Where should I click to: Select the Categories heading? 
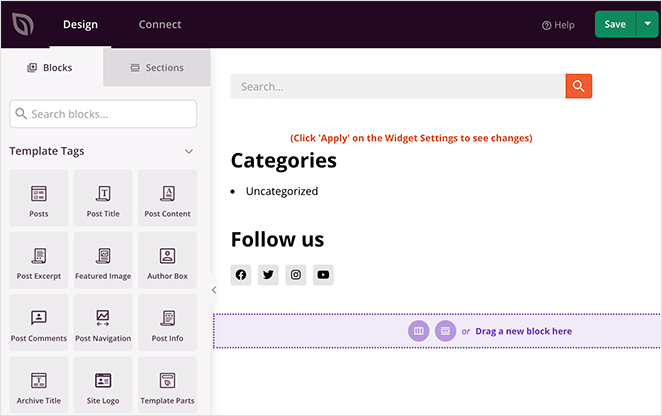pyautogui.click(x=284, y=160)
